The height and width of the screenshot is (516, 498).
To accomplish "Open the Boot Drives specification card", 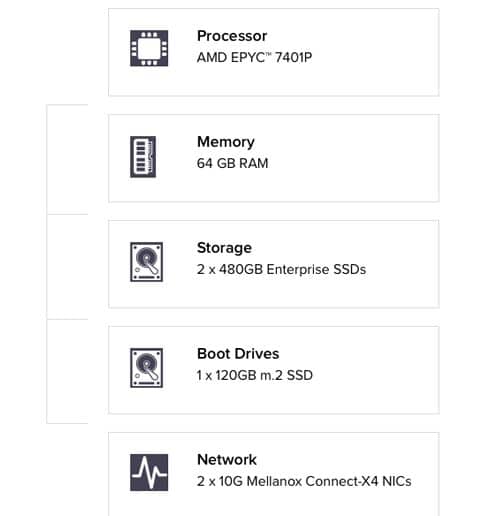I will [x=274, y=370].
